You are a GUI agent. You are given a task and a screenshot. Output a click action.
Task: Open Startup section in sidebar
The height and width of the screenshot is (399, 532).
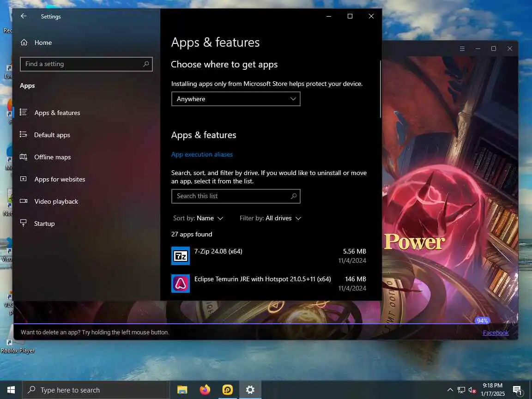(44, 224)
